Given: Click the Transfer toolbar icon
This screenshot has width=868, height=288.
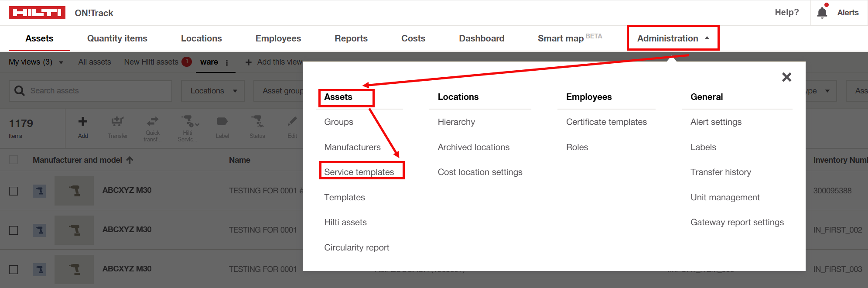Looking at the screenshot, I should (x=117, y=122).
